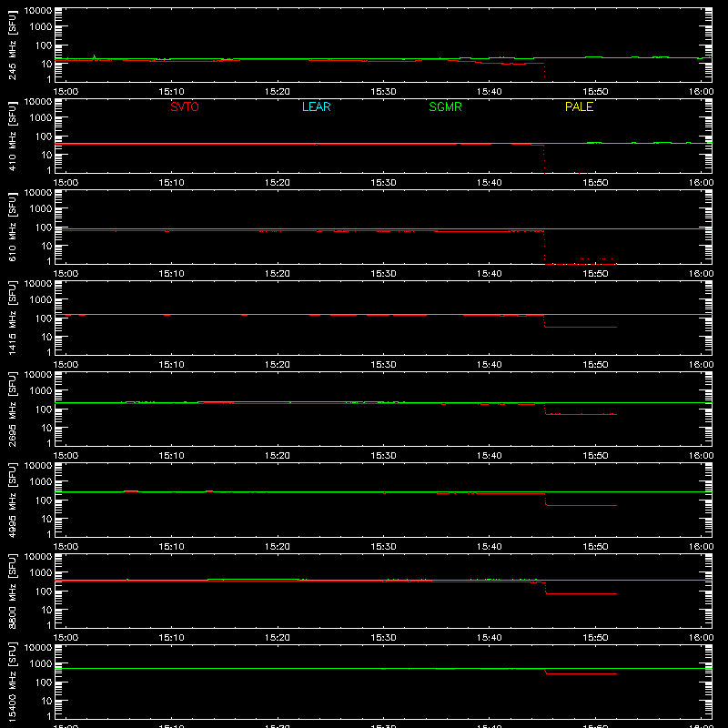
Task: Click 15:50 time label under 1415 MHz plot
Action: [595, 365]
